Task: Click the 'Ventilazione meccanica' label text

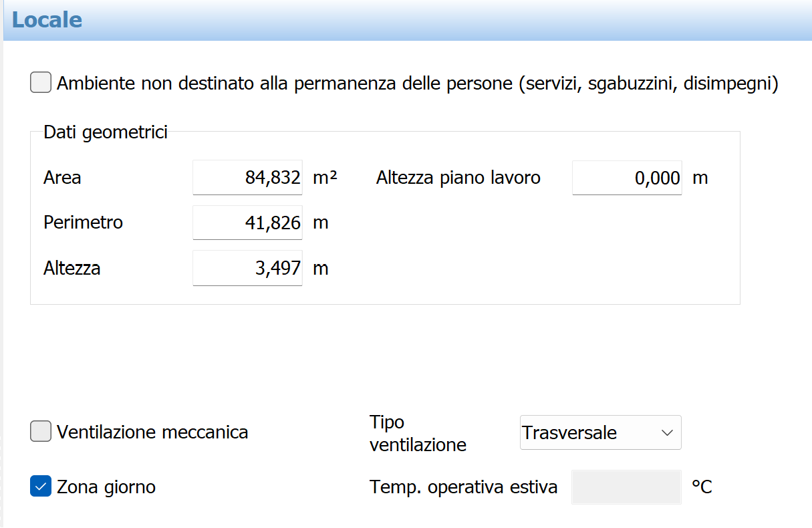Action: coord(152,432)
